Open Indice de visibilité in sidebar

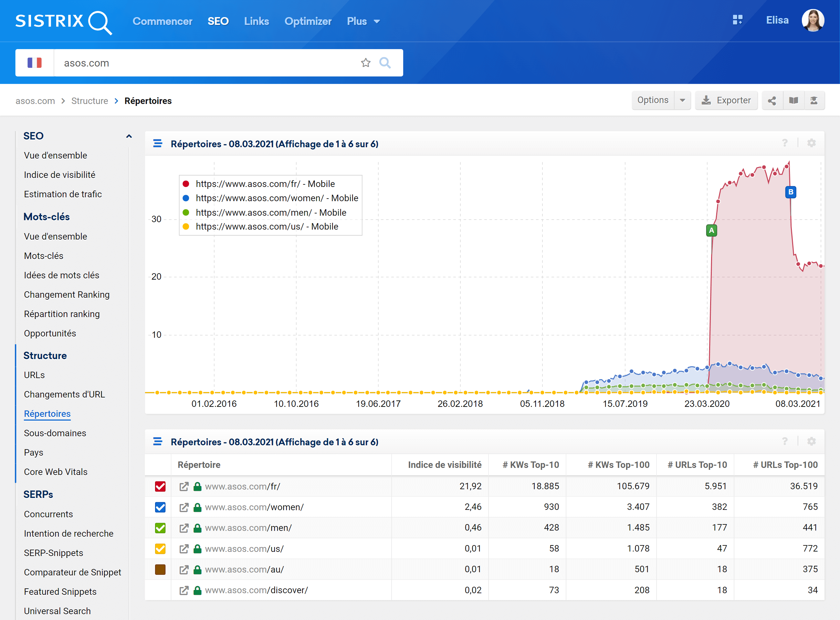click(60, 175)
